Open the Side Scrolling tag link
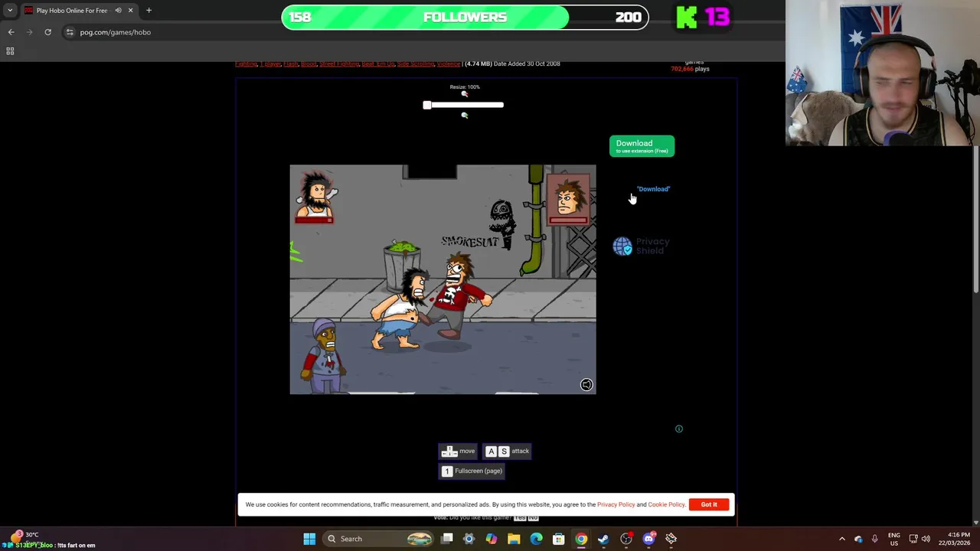This screenshot has width=980, height=551. 416,64
